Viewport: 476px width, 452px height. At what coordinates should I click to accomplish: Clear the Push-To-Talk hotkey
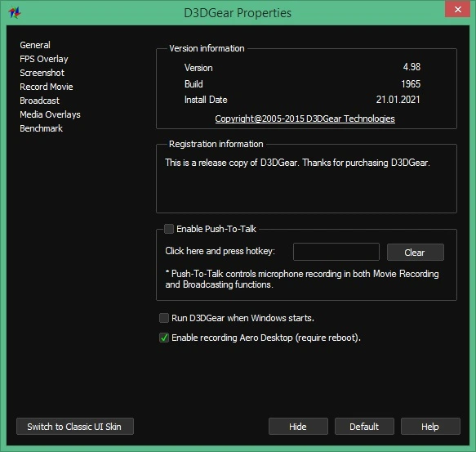pyautogui.click(x=416, y=253)
